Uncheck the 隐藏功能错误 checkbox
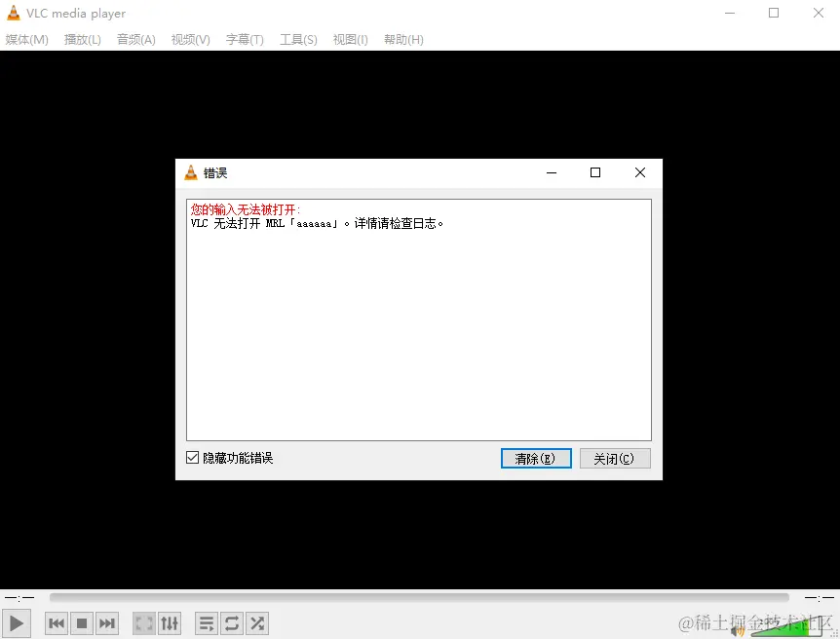The height and width of the screenshot is (639, 840). (x=192, y=458)
